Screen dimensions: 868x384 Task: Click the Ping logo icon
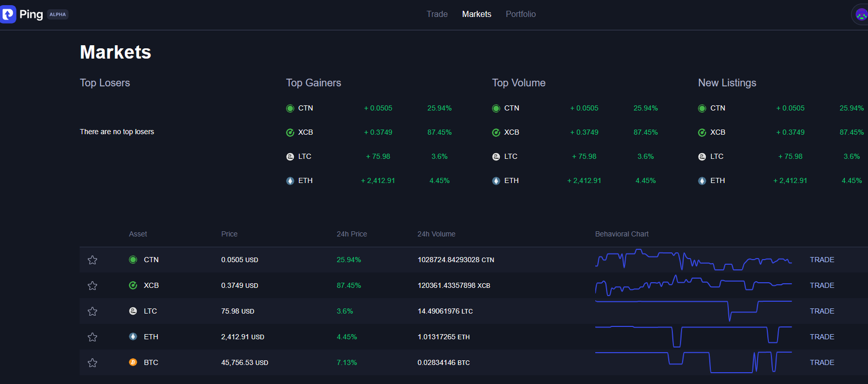8,14
